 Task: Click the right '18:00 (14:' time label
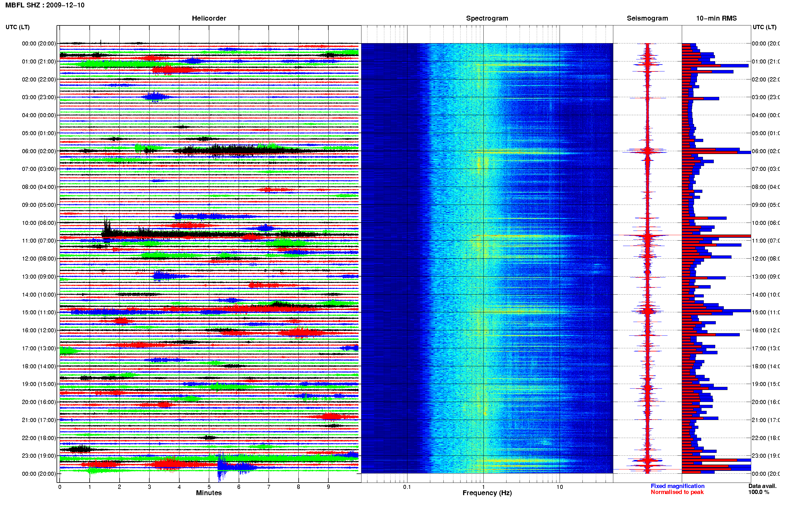[x=765, y=366]
